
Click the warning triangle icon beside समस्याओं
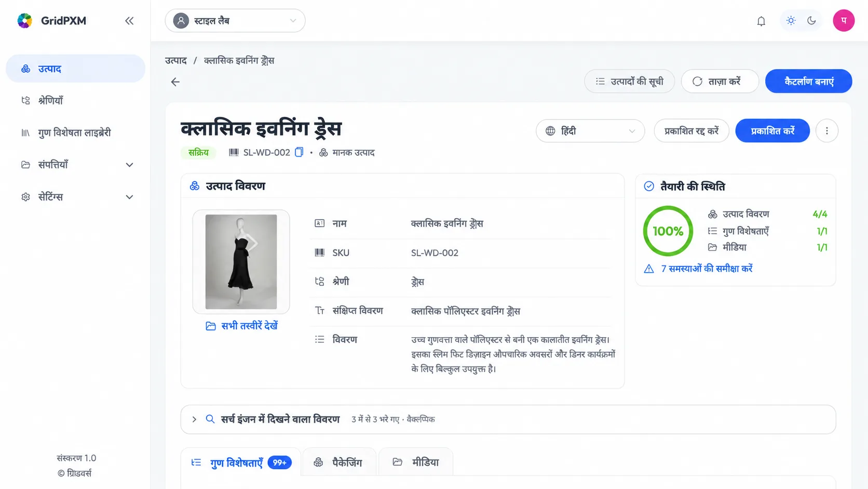tap(649, 269)
